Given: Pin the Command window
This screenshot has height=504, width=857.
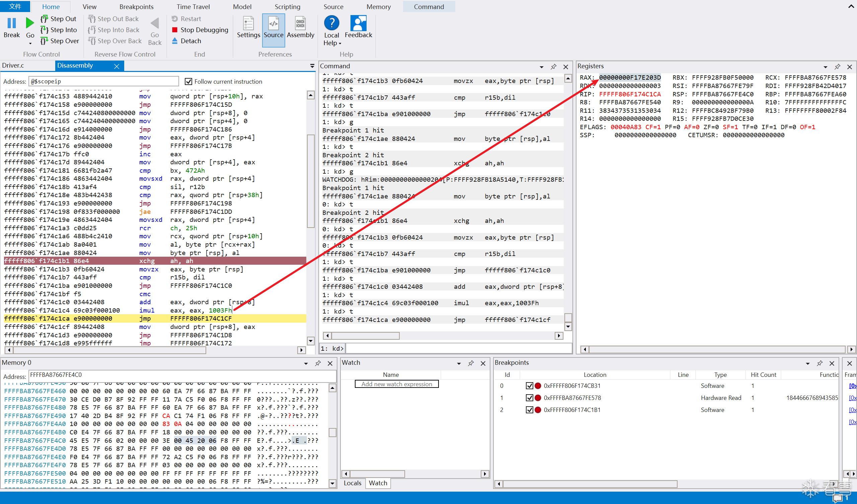Looking at the screenshot, I should (554, 67).
